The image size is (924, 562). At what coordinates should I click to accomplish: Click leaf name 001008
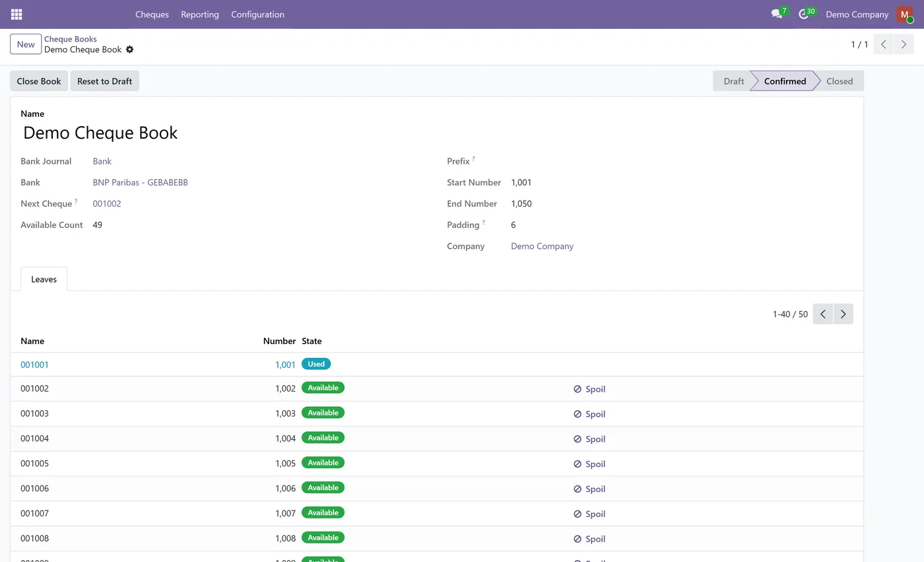tap(34, 538)
